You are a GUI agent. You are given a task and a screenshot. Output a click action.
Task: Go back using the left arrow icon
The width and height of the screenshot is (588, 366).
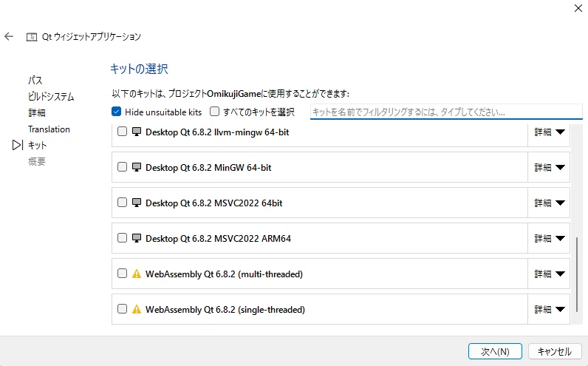click(x=9, y=36)
